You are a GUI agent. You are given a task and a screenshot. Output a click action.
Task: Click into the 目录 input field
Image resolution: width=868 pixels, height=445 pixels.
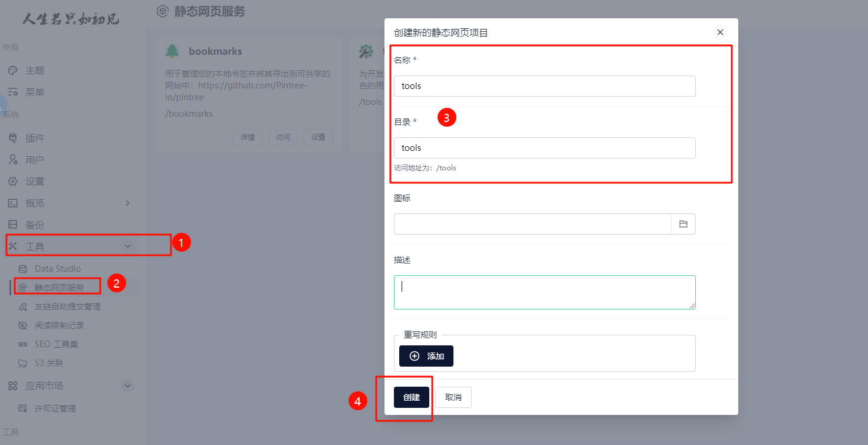click(544, 148)
